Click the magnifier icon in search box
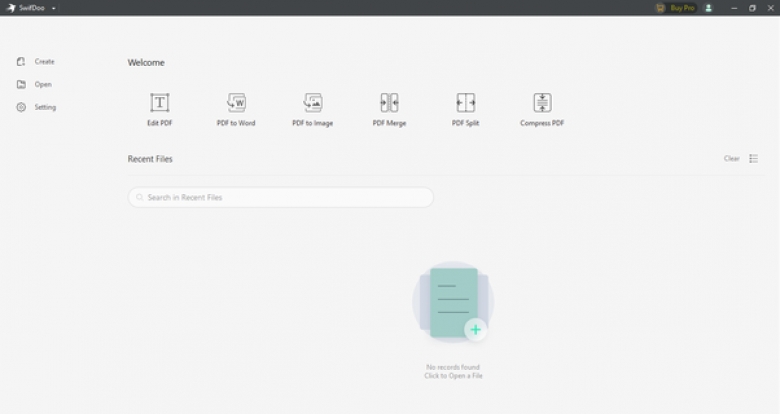This screenshot has height=414, width=780. pyautogui.click(x=139, y=198)
